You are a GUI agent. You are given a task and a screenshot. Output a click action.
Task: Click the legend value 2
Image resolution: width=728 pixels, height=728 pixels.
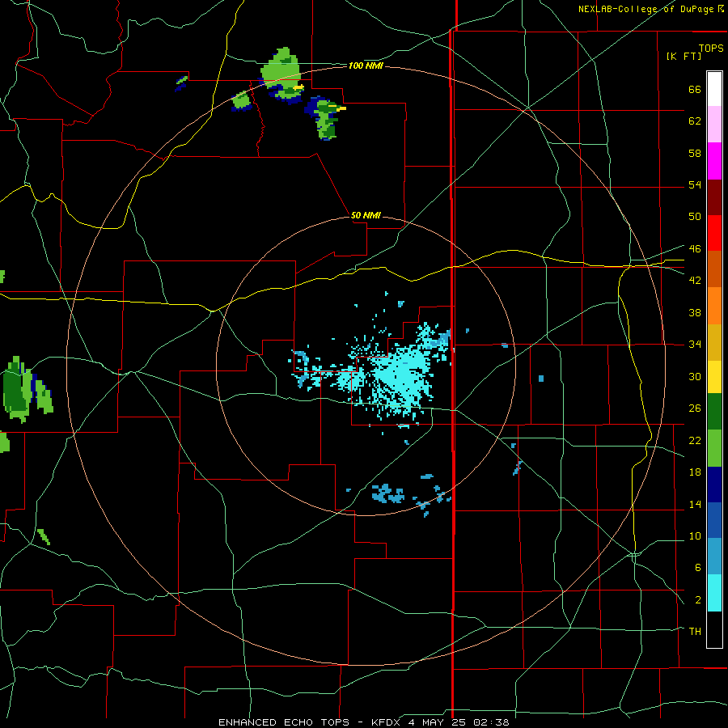tap(697, 600)
